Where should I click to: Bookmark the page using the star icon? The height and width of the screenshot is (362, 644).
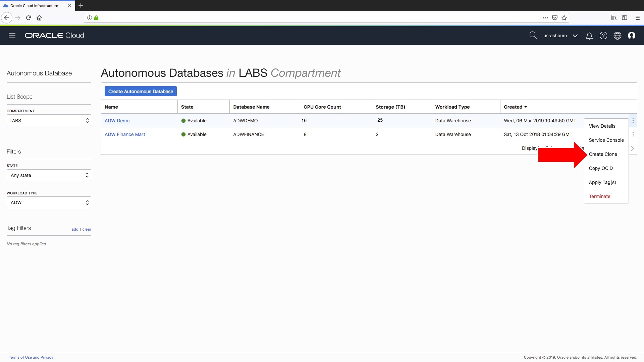(x=564, y=18)
